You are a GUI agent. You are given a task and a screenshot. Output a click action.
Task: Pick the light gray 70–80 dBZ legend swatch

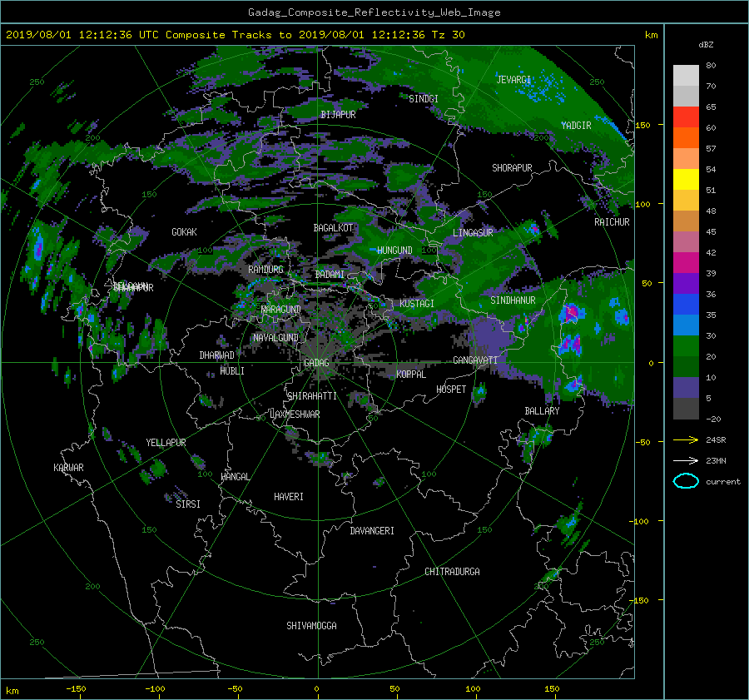[686, 76]
